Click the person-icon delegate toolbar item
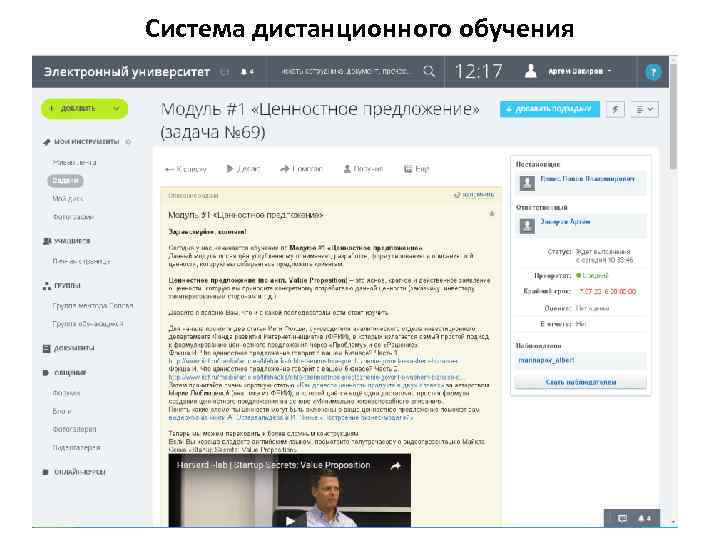720x540 pixels. [x=363, y=169]
